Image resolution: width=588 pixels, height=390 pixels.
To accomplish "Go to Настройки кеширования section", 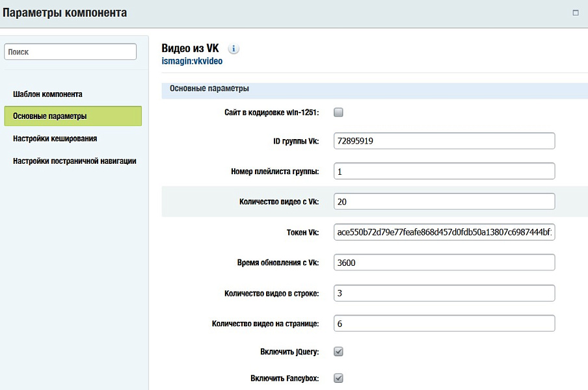I will coord(55,138).
